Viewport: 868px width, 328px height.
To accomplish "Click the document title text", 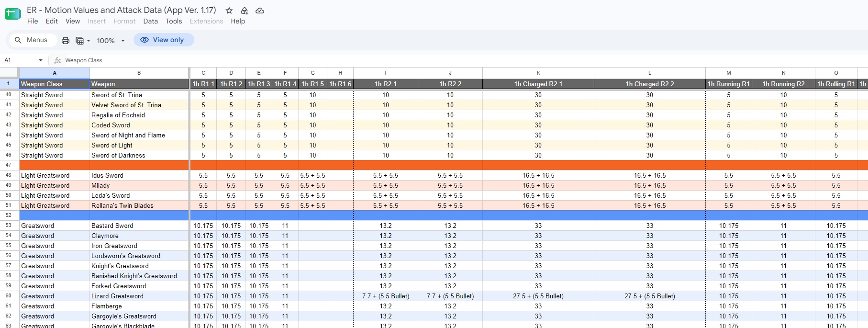I will [122, 10].
